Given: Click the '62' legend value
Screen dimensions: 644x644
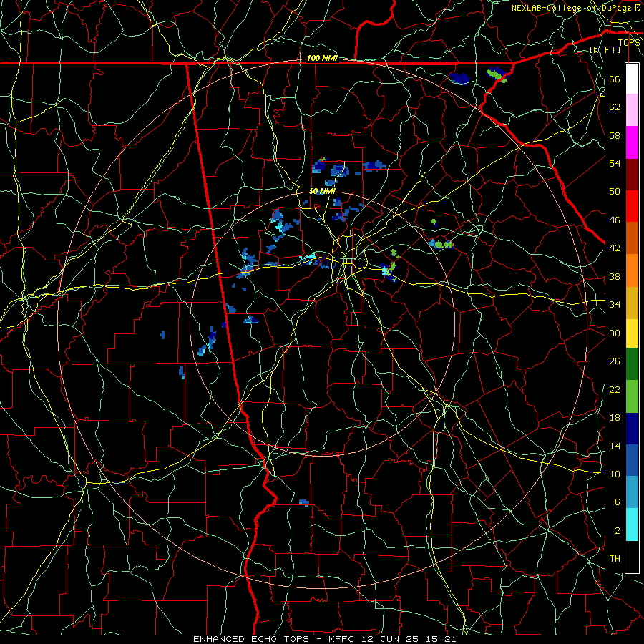Looking at the screenshot, I should [615, 107].
